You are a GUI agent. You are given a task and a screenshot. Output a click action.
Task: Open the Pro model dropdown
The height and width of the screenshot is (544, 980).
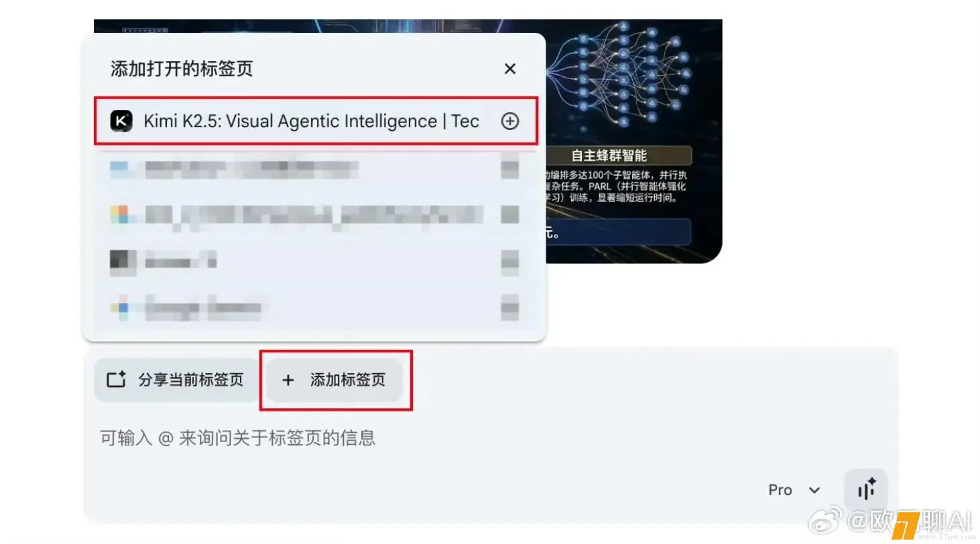point(794,490)
